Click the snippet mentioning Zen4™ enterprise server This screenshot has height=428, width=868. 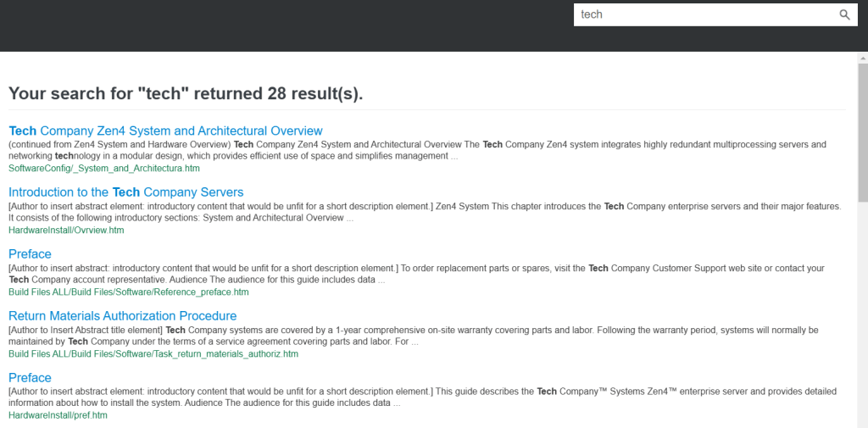tap(423, 397)
